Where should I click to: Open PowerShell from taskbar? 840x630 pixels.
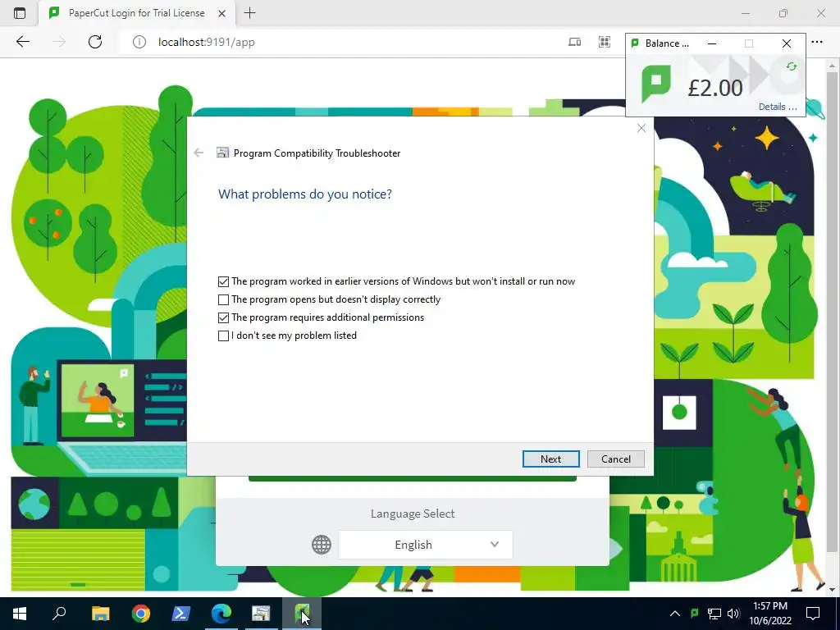pos(181,614)
